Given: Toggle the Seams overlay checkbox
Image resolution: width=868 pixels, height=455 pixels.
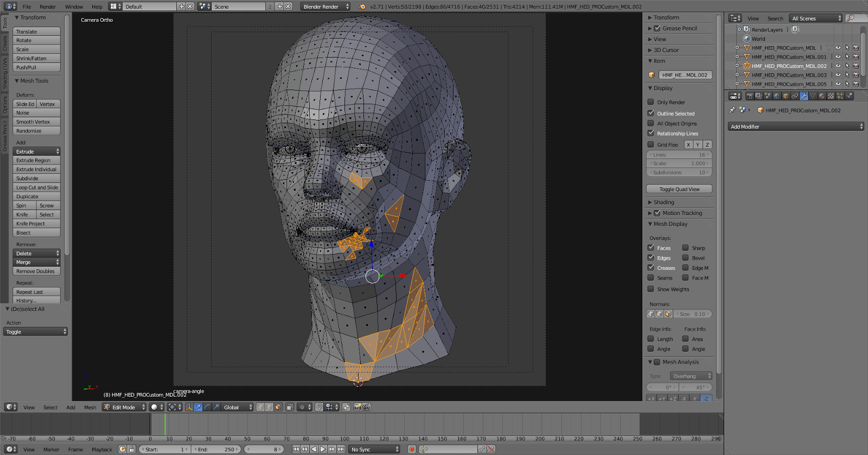Looking at the screenshot, I should coord(650,278).
